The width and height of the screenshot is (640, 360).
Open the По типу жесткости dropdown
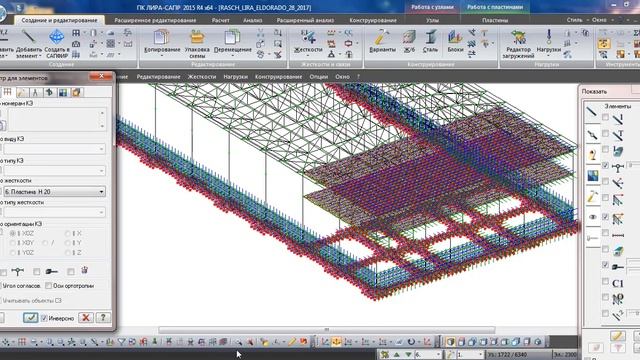pyautogui.click(x=54, y=212)
